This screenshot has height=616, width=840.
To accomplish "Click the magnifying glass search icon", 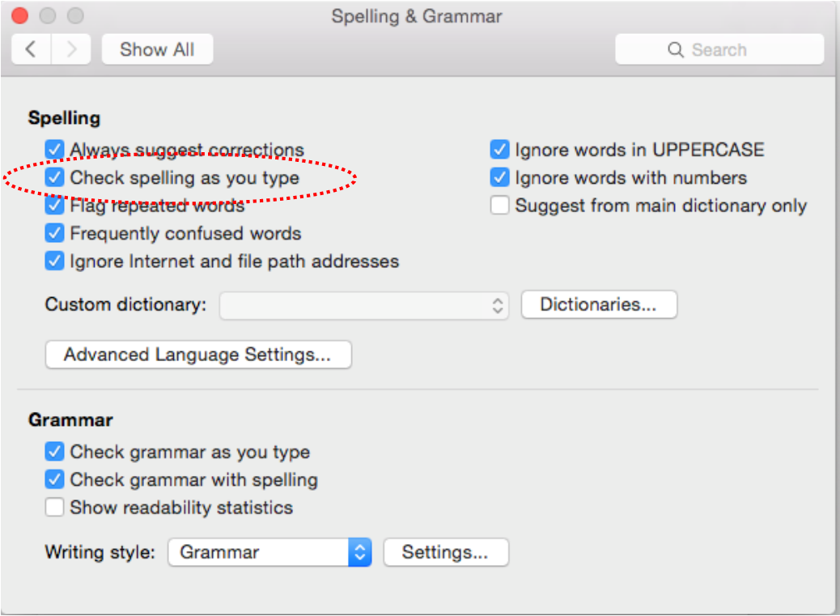I will (676, 50).
